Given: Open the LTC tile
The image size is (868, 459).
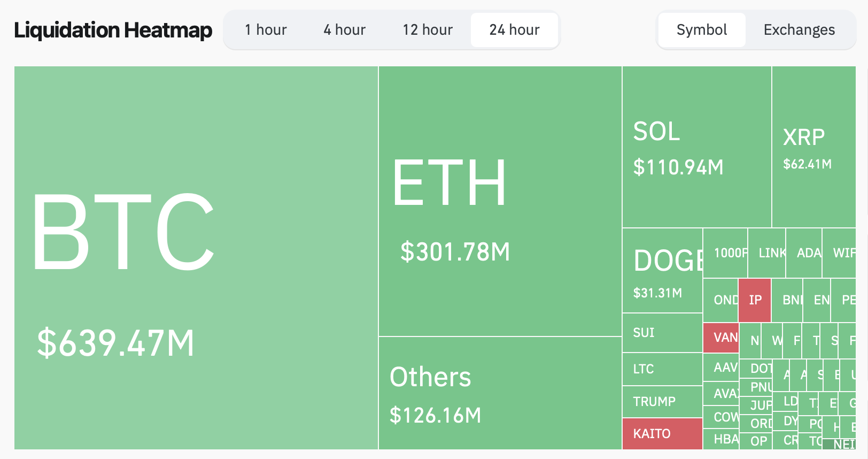Looking at the screenshot, I should click(x=663, y=369).
